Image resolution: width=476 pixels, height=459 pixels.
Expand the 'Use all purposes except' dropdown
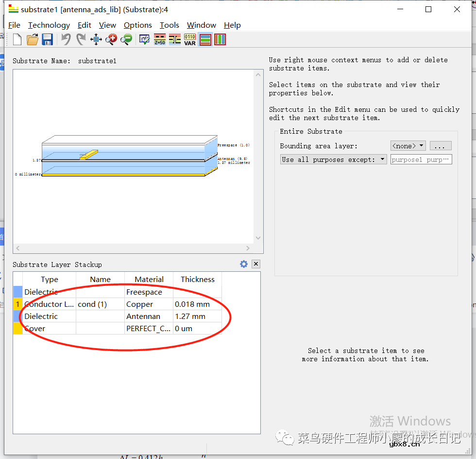[x=333, y=159]
